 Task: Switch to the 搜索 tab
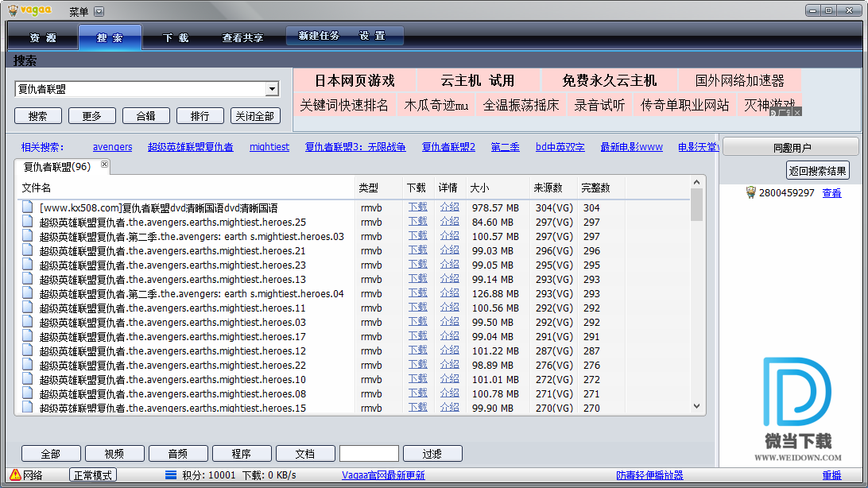pyautogui.click(x=110, y=37)
